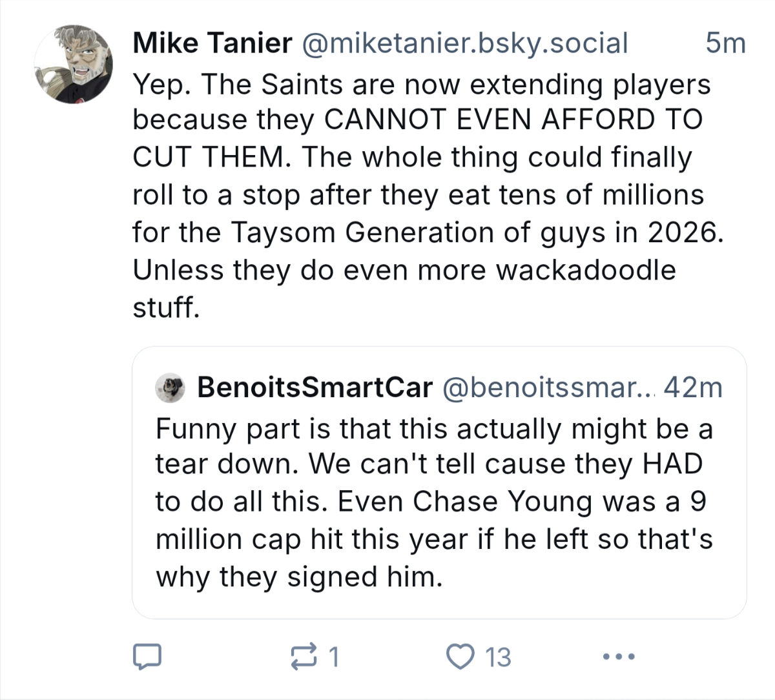Click the repost count of 1
775x700 pixels.
tap(333, 657)
